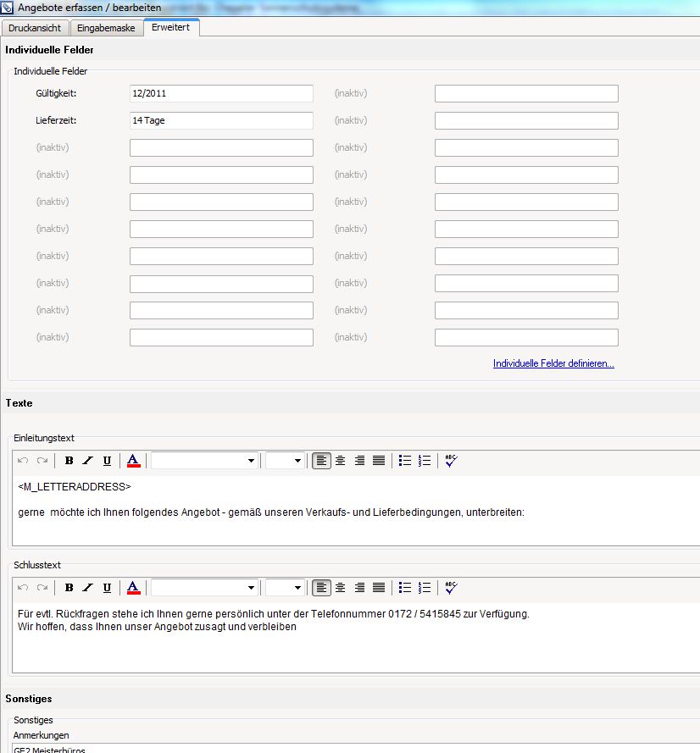
Task: Click the inactive field right of Gültigkeit
Action: coord(526,94)
